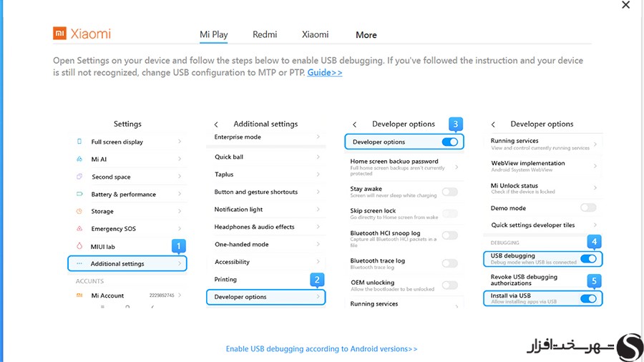The image size is (644, 362).
Task: Click the step 3 number badge
Action: (456, 124)
